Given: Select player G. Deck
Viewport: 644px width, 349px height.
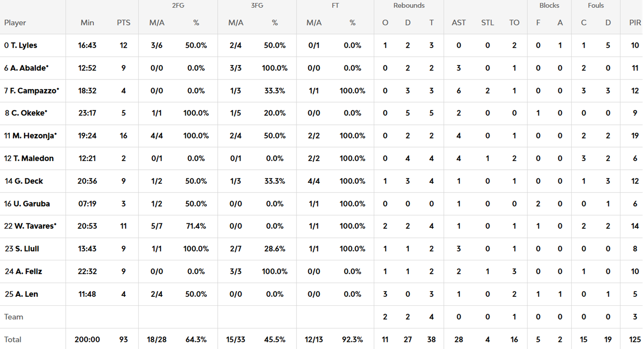Looking at the screenshot, I should (x=28, y=181).
